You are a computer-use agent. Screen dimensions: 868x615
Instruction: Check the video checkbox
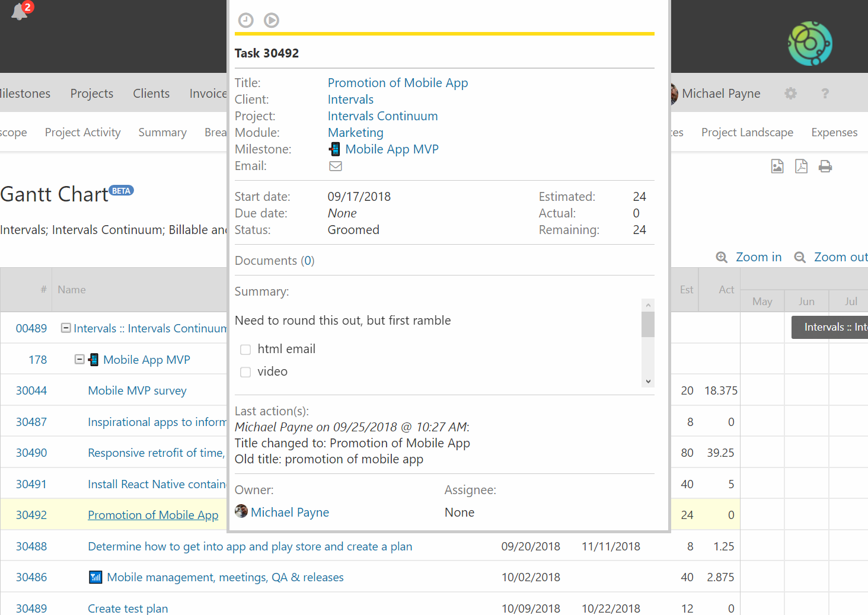tap(245, 372)
